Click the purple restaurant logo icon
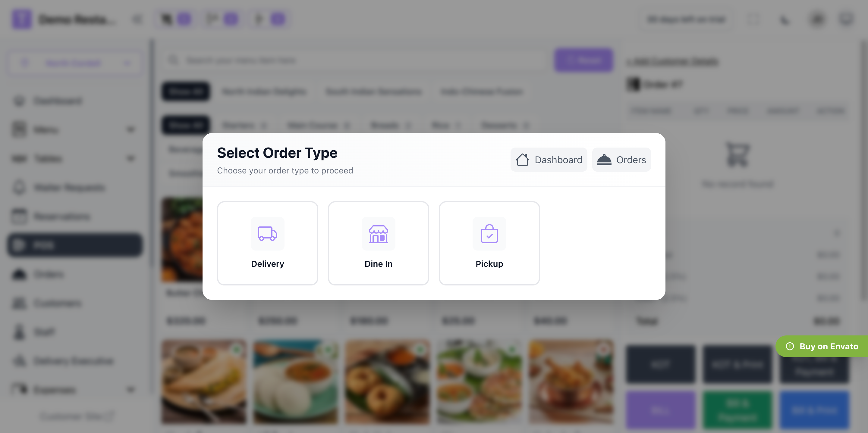 (x=22, y=19)
